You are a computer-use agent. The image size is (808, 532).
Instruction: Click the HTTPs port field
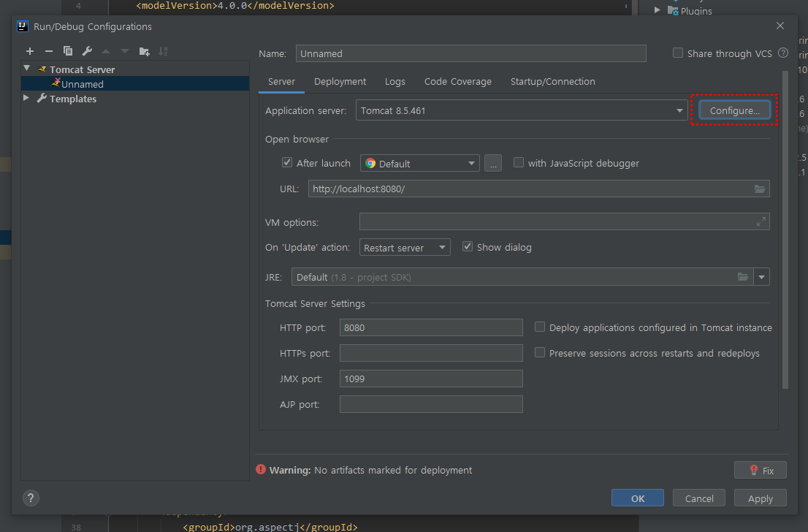coord(431,353)
